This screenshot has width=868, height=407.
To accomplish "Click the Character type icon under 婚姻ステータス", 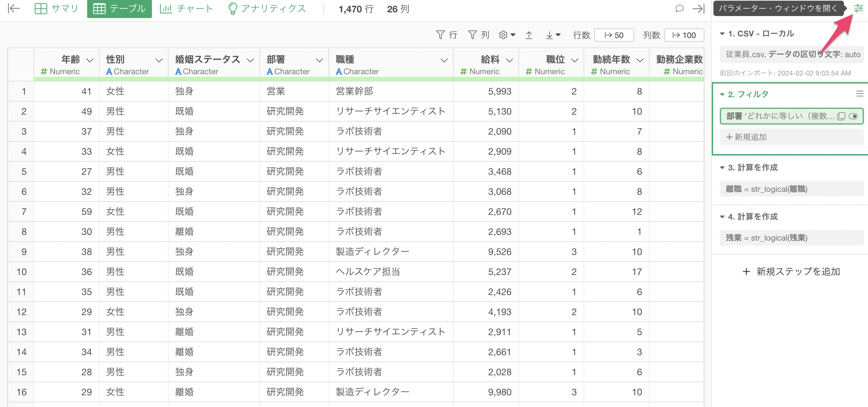I will pos(178,72).
